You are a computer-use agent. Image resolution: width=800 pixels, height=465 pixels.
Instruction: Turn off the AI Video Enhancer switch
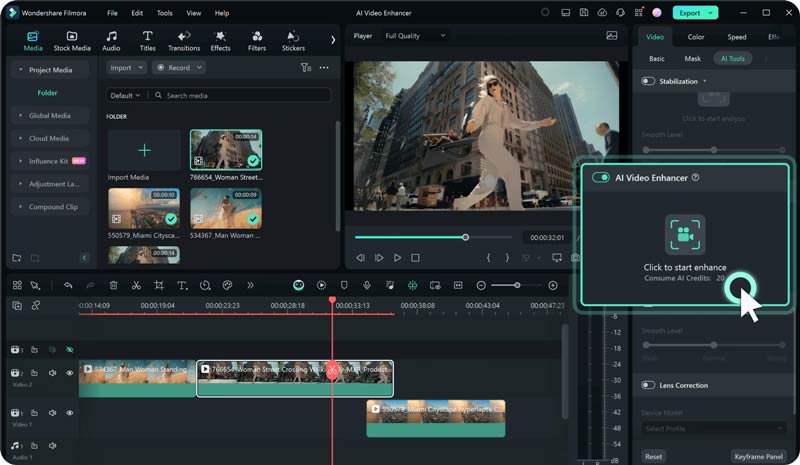coord(601,177)
